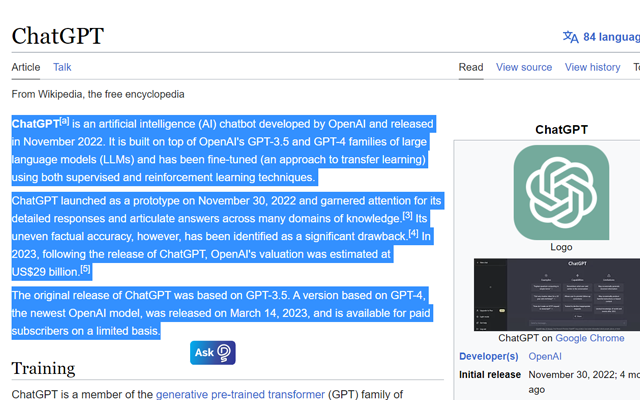
Task: Open citation [5] after US$29 billion
Action: tap(85, 269)
